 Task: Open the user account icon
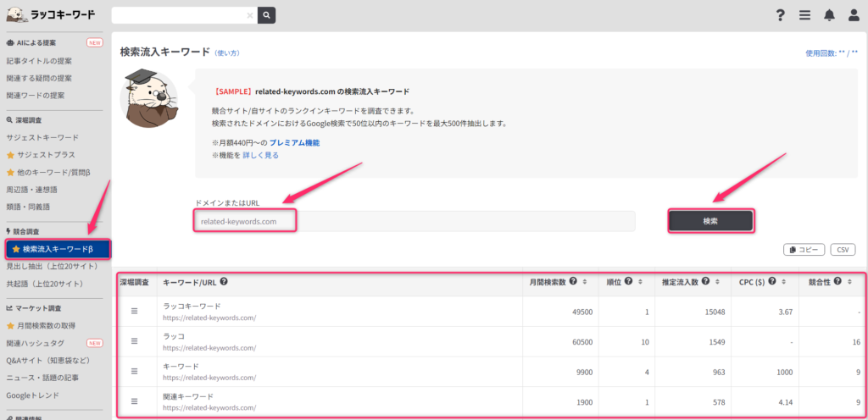[854, 15]
